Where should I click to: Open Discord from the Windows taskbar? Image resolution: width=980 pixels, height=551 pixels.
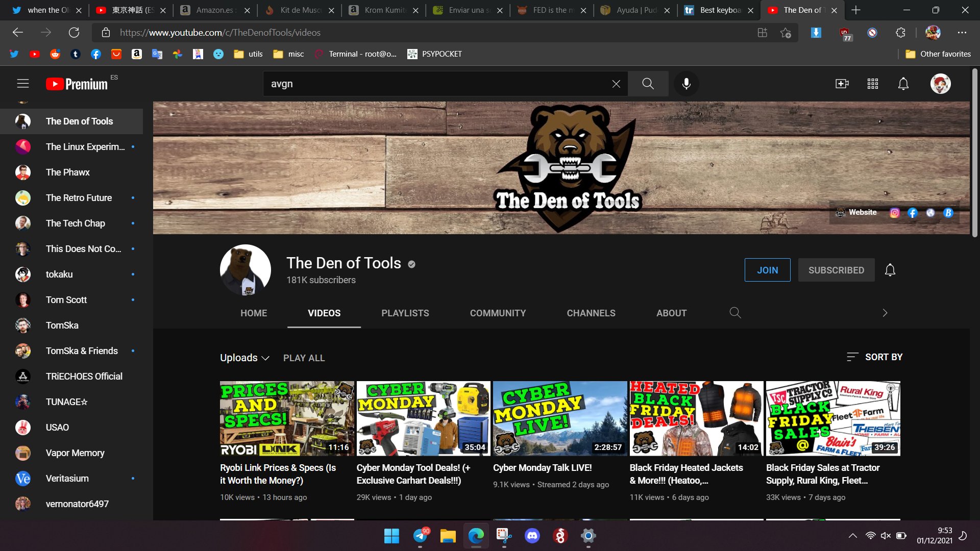[532, 536]
